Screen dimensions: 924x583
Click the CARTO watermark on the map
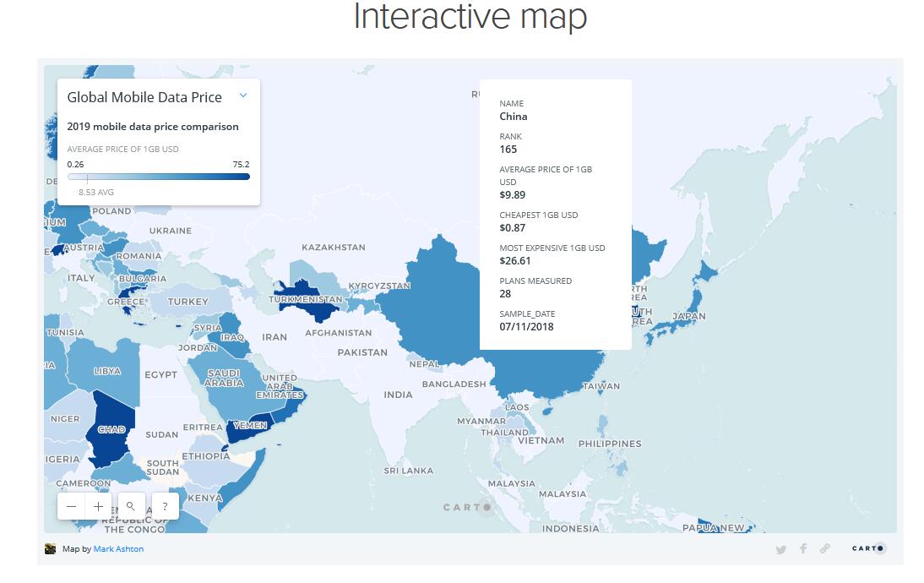[x=467, y=507]
